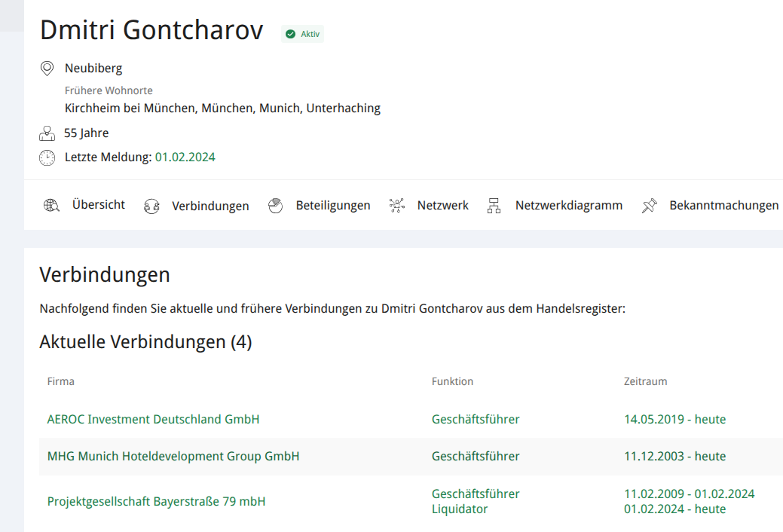The width and height of the screenshot is (783, 532).
Task: Open AEROC Investment Deutschland GmbH link
Action: pyautogui.click(x=153, y=419)
